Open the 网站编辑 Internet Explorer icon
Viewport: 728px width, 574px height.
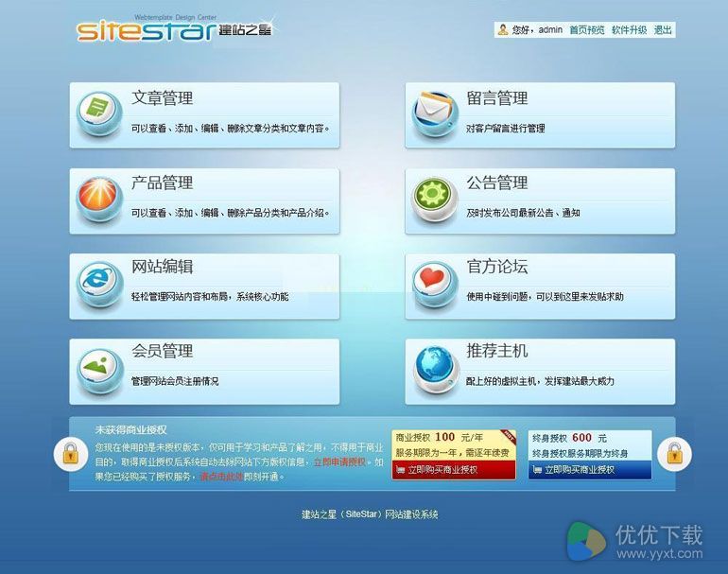pos(99,285)
